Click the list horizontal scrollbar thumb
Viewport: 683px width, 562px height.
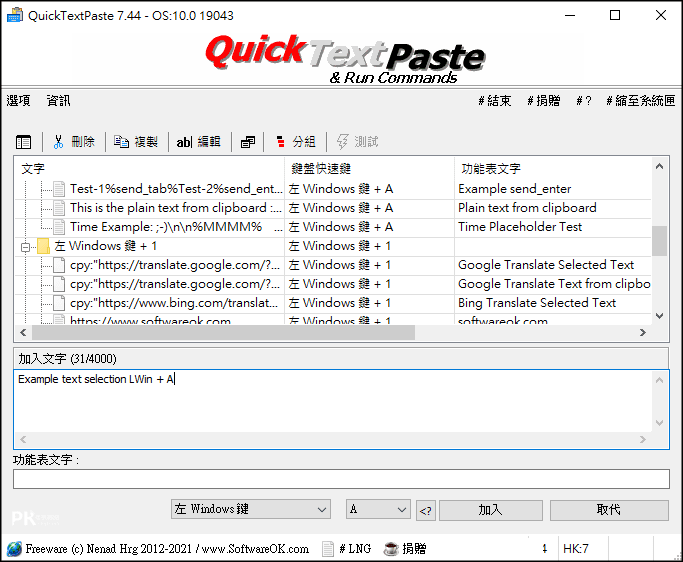pos(223,332)
